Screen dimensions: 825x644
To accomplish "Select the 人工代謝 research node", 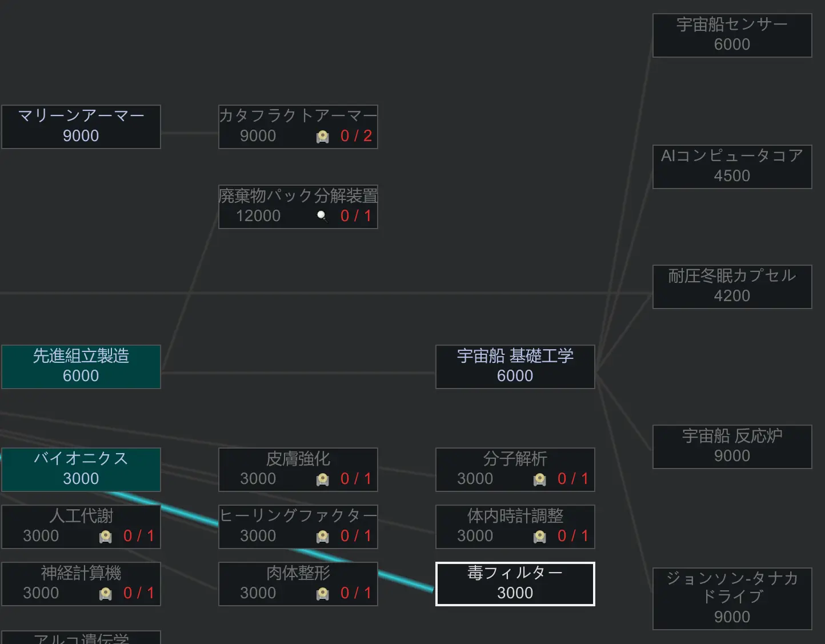I will pos(81,527).
